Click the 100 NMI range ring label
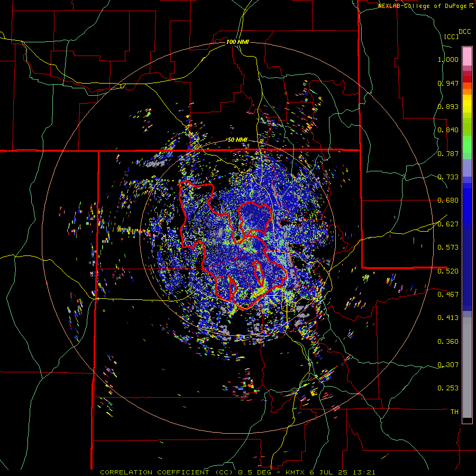 237,42
